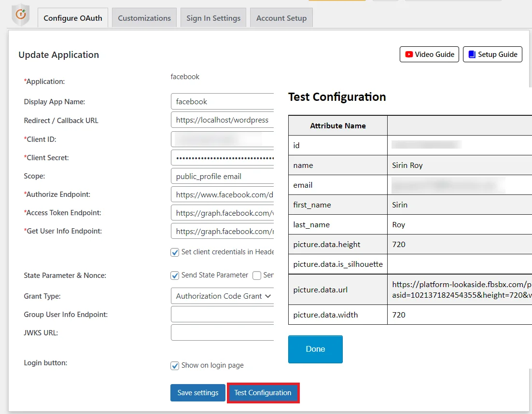Screen dimensions: 532x414
Task: Focus the Client Secret input field
Action: pyautogui.click(x=223, y=158)
